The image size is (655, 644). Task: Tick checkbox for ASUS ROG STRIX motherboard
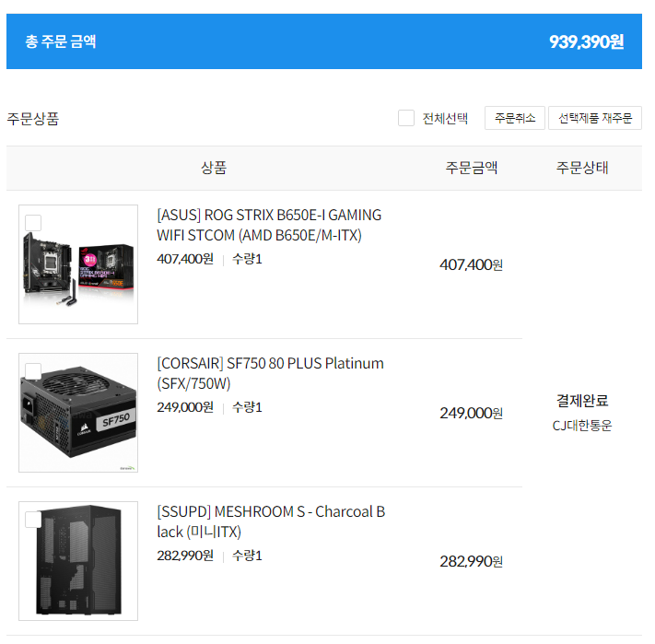(x=33, y=223)
